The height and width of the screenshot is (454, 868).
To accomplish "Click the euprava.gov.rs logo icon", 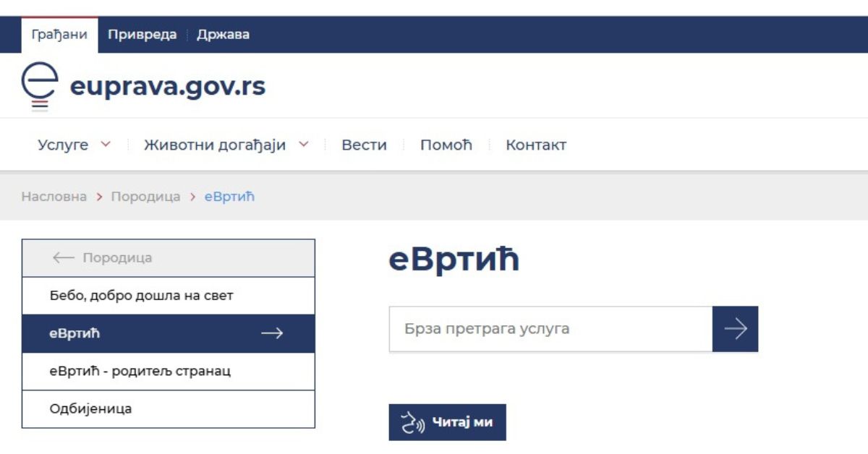I will pyautogui.click(x=41, y=85).
